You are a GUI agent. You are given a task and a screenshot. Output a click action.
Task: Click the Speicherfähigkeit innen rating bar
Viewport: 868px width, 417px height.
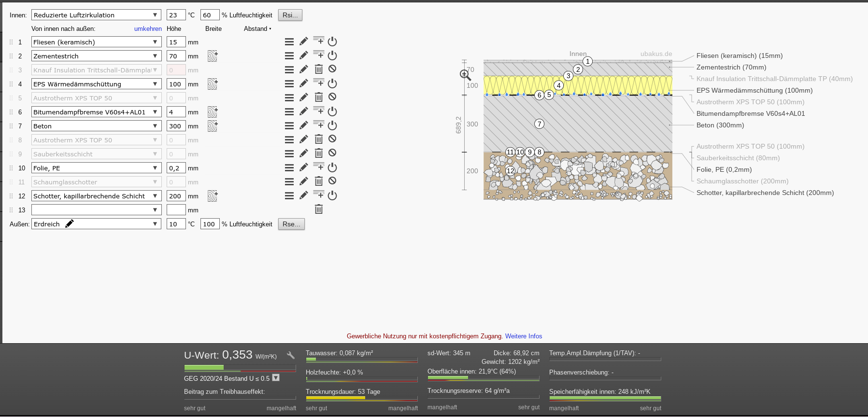[605, 399]
